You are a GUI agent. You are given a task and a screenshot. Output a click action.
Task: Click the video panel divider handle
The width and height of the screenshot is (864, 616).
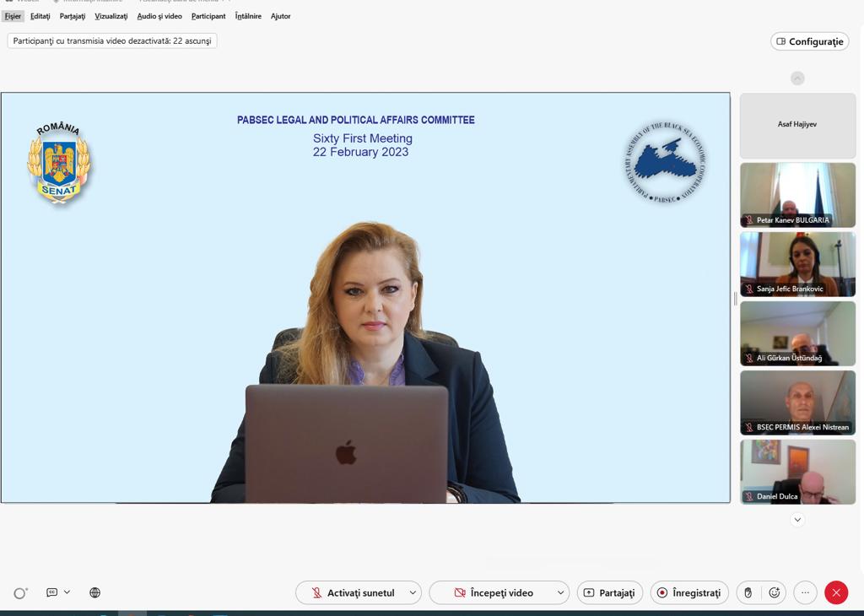(x=735, y=299)
